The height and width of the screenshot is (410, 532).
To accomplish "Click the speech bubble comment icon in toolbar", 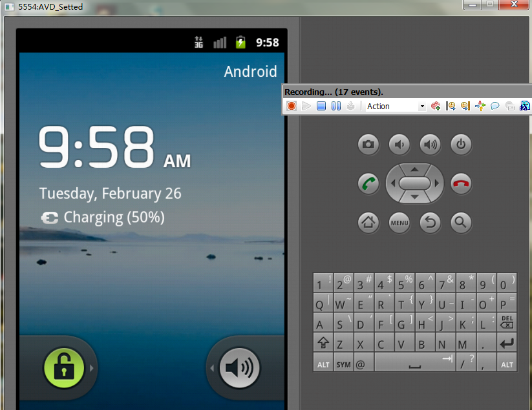I will (495, 106).
